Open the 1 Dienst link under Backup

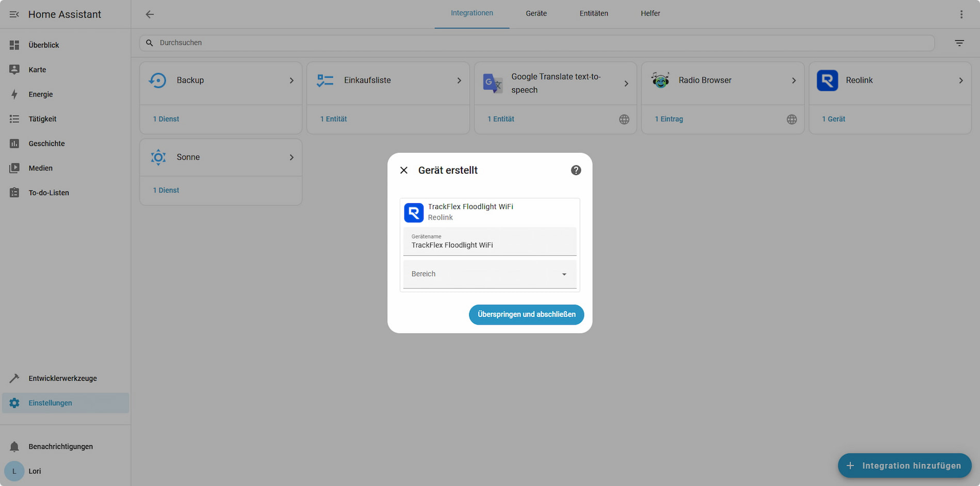pos(166,119)
